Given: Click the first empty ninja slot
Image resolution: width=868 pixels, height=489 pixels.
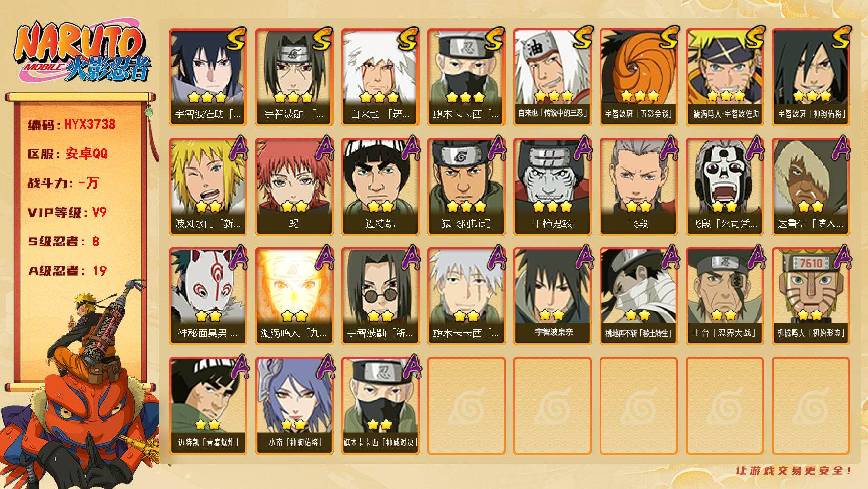Looking at the screenshot, I should click(466, 405).
